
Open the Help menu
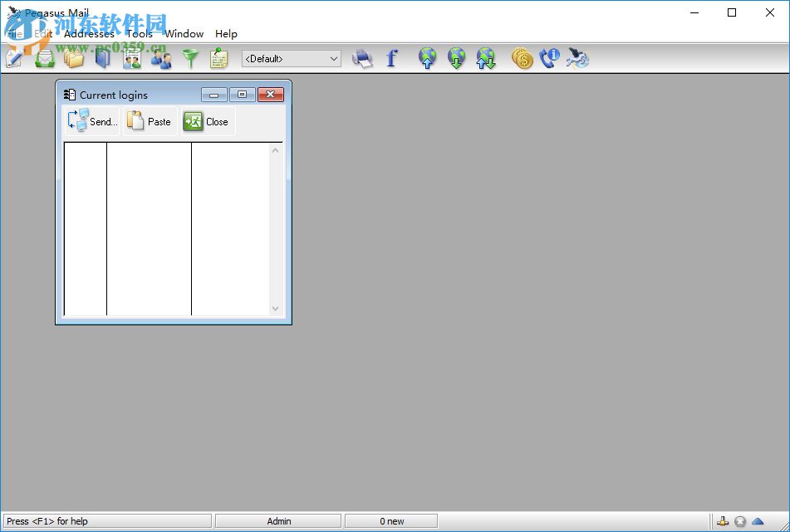(226, 34)
